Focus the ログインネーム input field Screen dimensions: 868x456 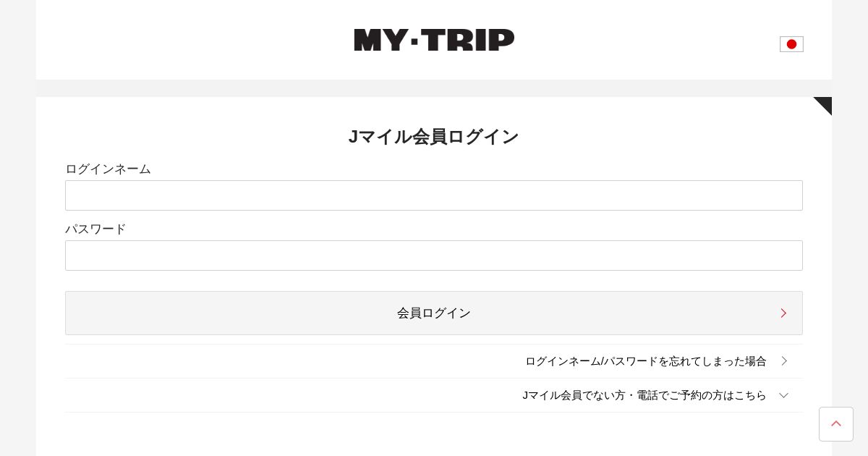434,195
